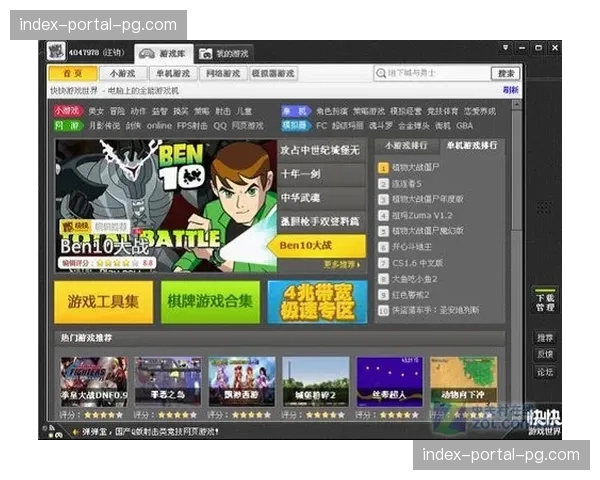Click the Ben10大战 banner image

(x=166, y=206)
